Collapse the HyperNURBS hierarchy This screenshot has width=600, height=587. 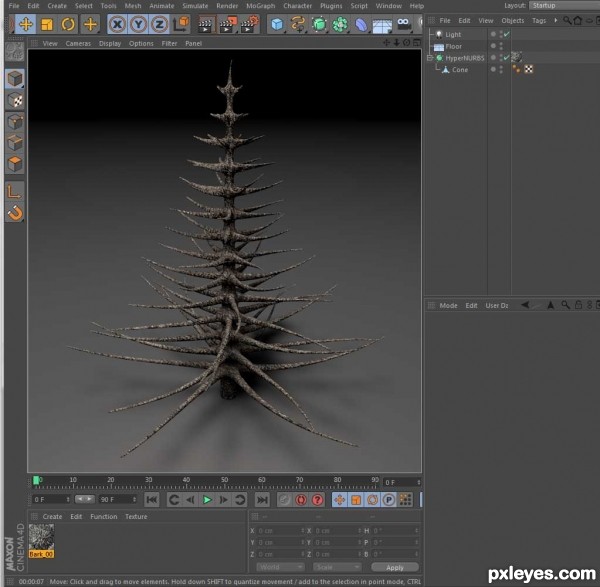pos(430,58)
